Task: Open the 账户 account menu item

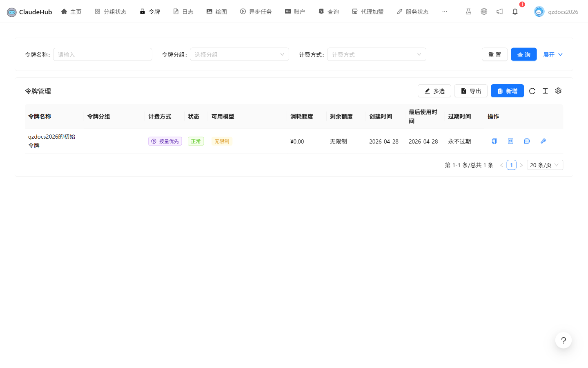Action: pyautogui.click(x=295, y=11)
